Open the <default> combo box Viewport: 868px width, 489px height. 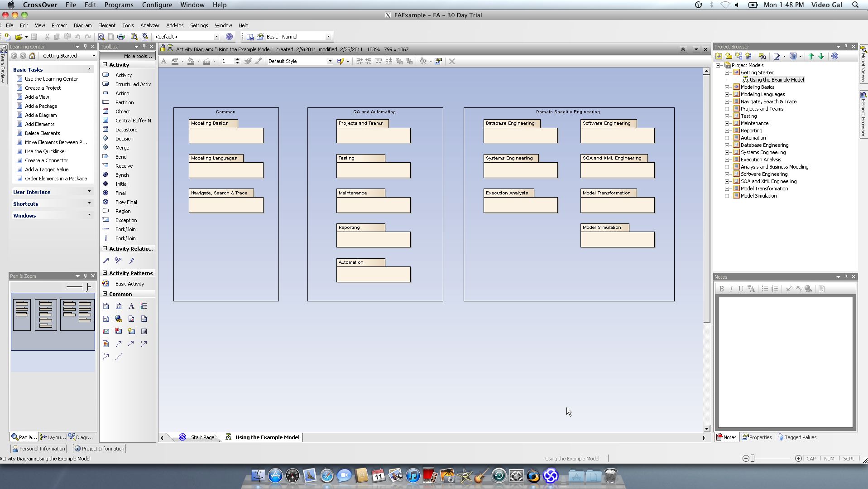216,37
